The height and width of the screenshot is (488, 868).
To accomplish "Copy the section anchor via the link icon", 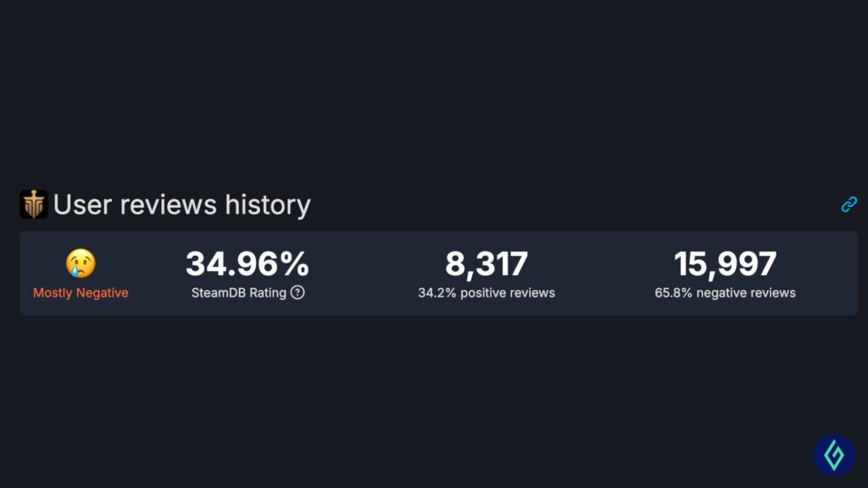I will [849, 204].
